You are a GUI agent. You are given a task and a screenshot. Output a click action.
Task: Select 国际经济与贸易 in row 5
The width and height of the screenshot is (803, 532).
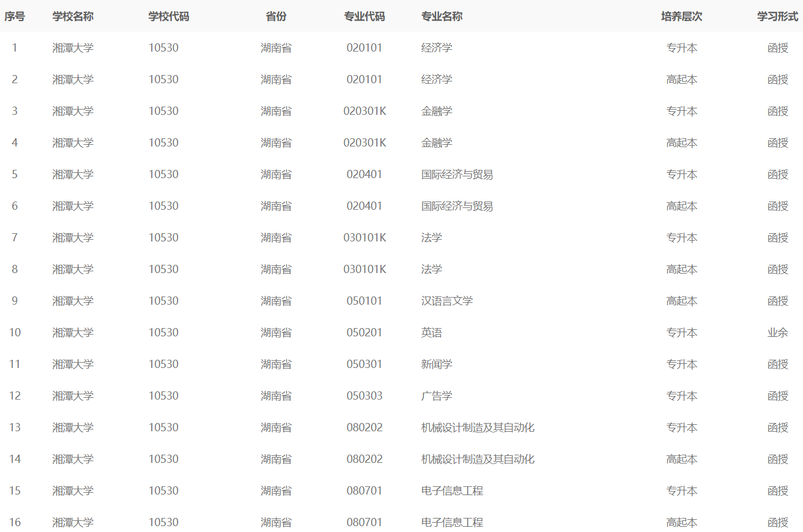(457, 175)
